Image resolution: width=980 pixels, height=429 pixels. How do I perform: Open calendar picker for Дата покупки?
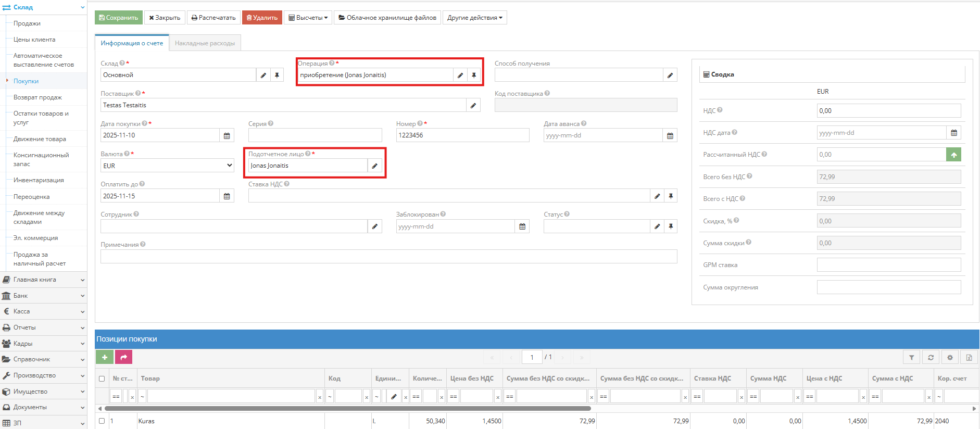coord(227,135)
